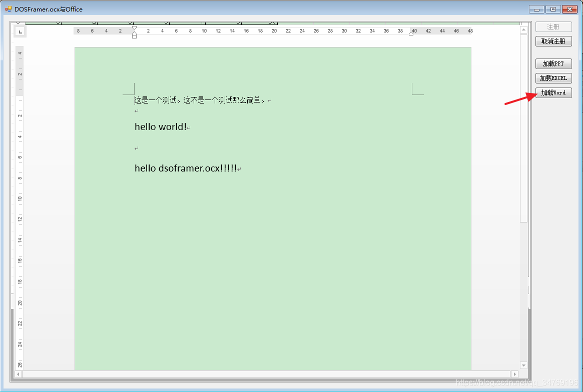Click the 注册 button

point(553,27)
